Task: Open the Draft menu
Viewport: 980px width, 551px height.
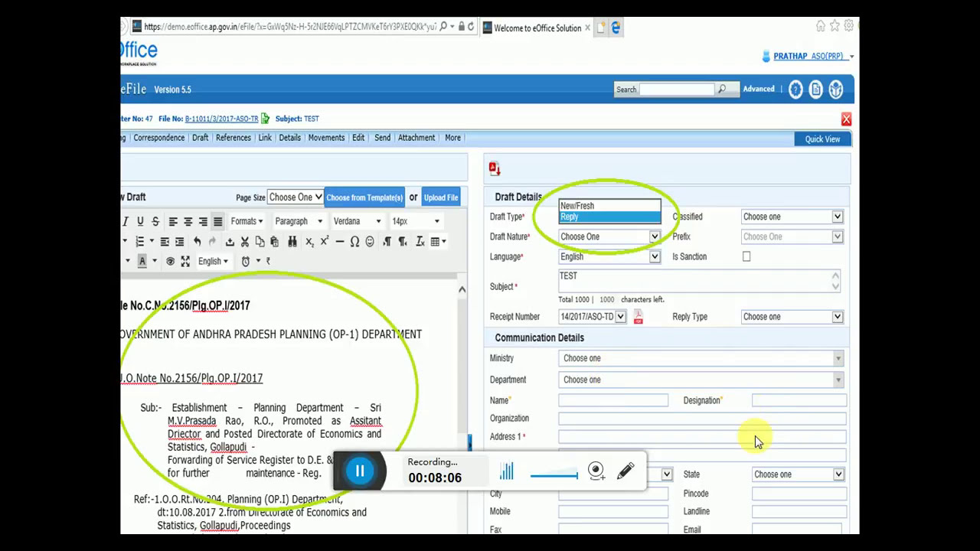Action: [x=200, y=138]
